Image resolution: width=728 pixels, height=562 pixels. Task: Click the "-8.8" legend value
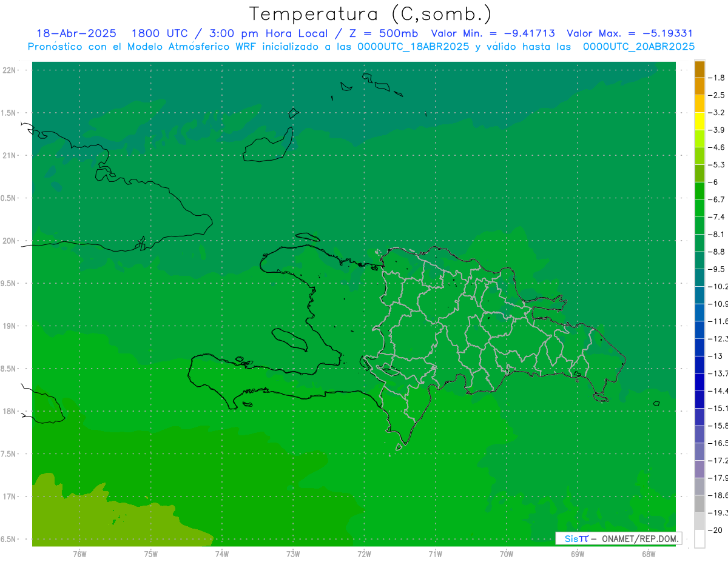[716, 252]
